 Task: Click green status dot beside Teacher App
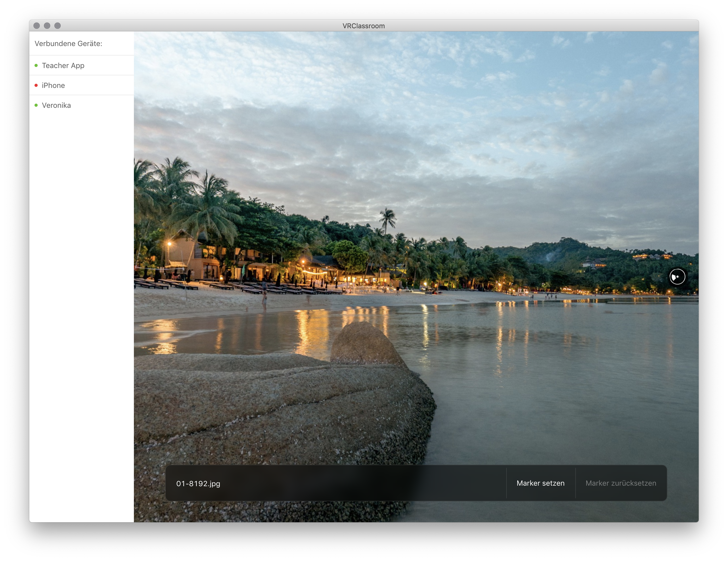point(36,65)
